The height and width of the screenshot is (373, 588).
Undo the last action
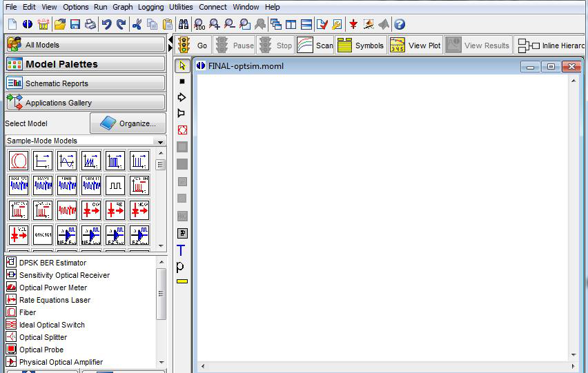pyautogui.click(x=106, y=24)
